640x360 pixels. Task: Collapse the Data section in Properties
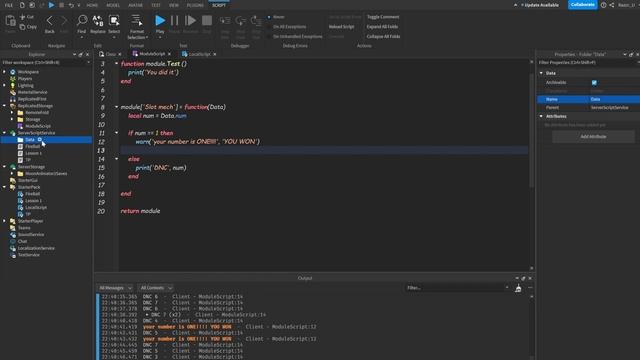tap(541, 73)
